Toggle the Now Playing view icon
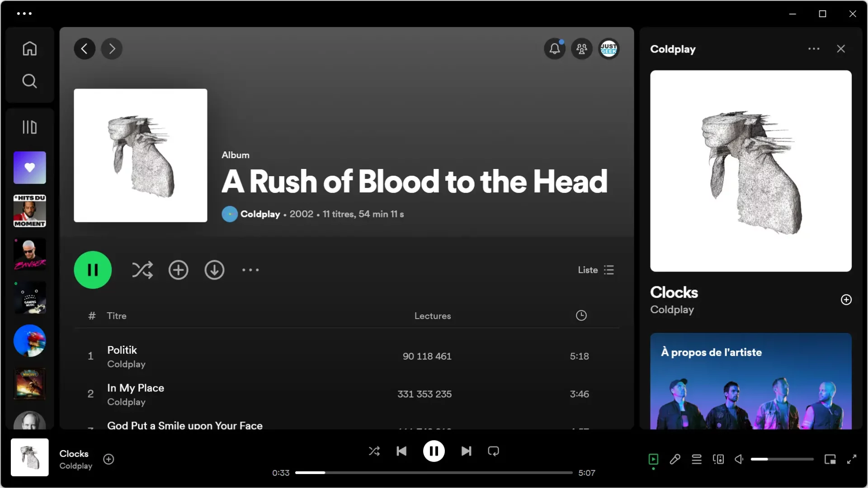This screenshot has width=868, height=488. [x=653, y=460]
